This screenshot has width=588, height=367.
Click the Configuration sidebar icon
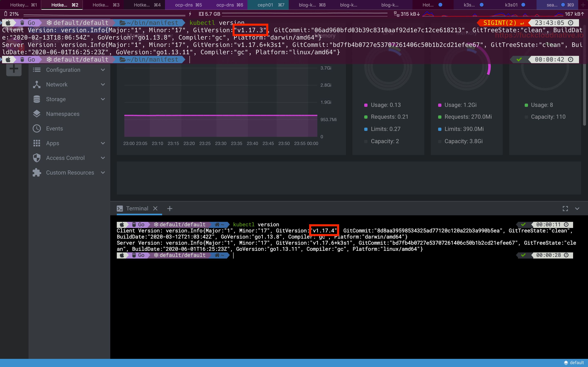tap(37, 69)
